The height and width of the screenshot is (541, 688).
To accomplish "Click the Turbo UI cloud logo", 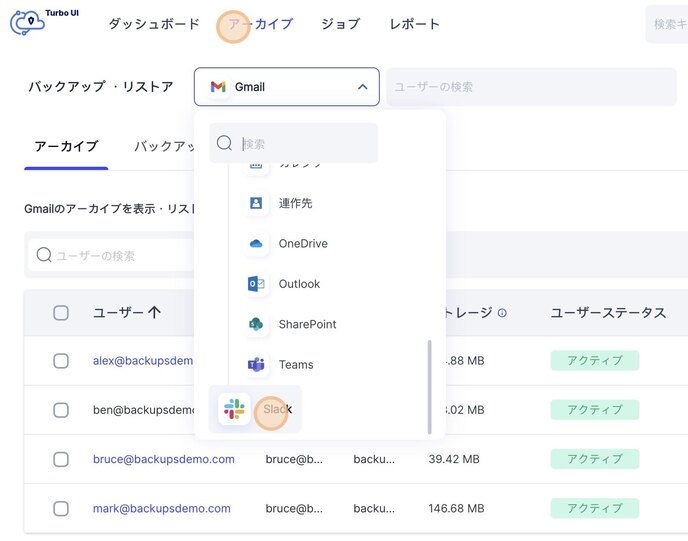I will click(x=27, y=22).
